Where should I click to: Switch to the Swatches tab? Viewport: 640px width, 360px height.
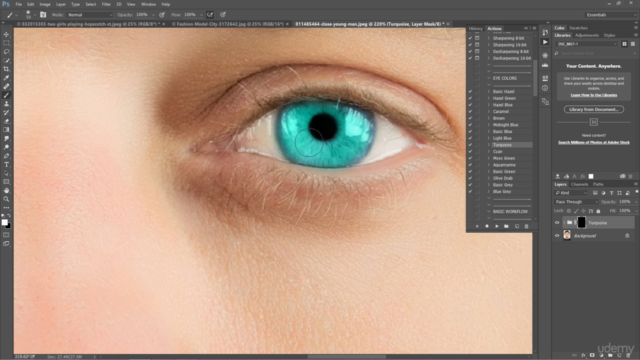[578, 28]
